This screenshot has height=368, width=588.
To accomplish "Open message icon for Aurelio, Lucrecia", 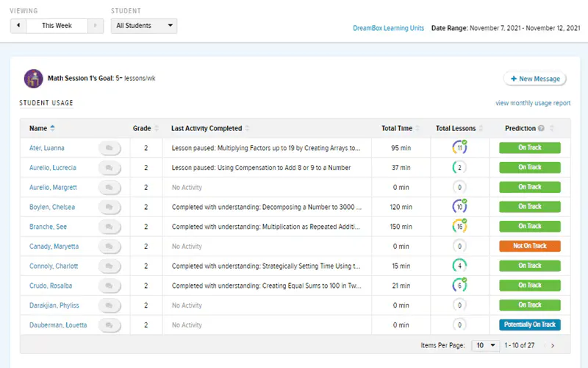I will (x=110, y=168).
